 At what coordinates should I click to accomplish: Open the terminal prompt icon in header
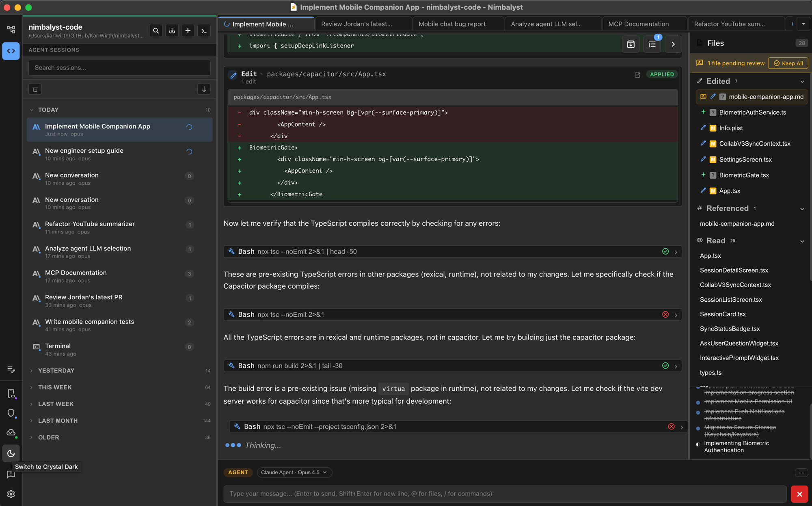pyautogui.click(x=204, y=31)
